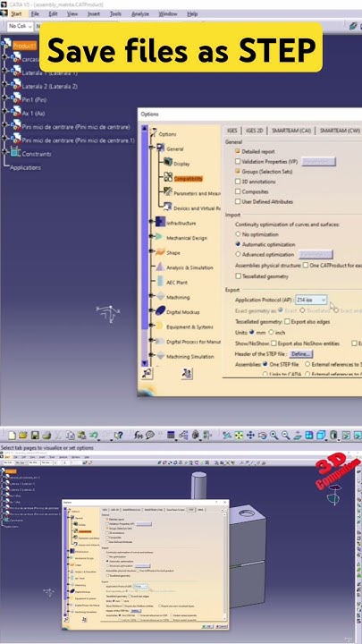The width and height of the screenshot is (362, 644).
Task: Select the Applications tree entry
Action: pos(25,167)
